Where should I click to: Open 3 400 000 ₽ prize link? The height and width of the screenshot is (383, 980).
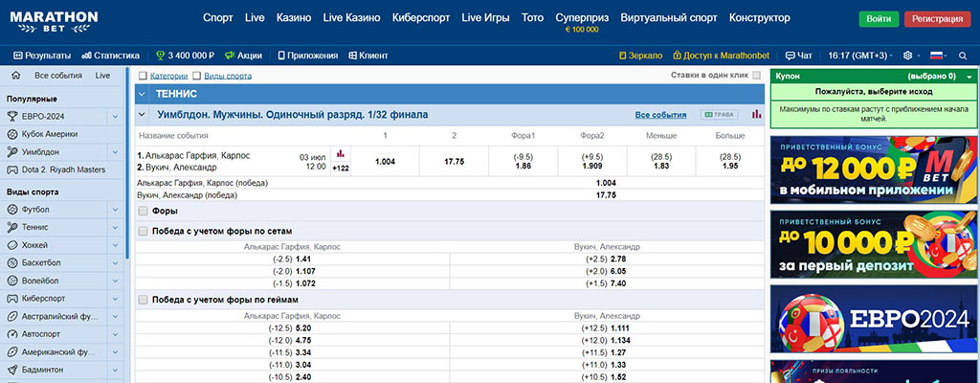[x=185, y=56]
